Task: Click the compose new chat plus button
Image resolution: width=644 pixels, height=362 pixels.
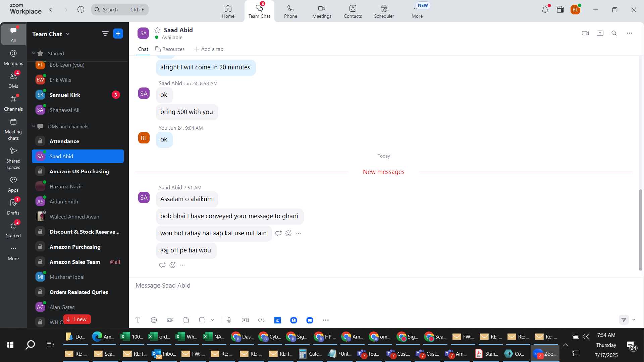Action: point(118,34)
